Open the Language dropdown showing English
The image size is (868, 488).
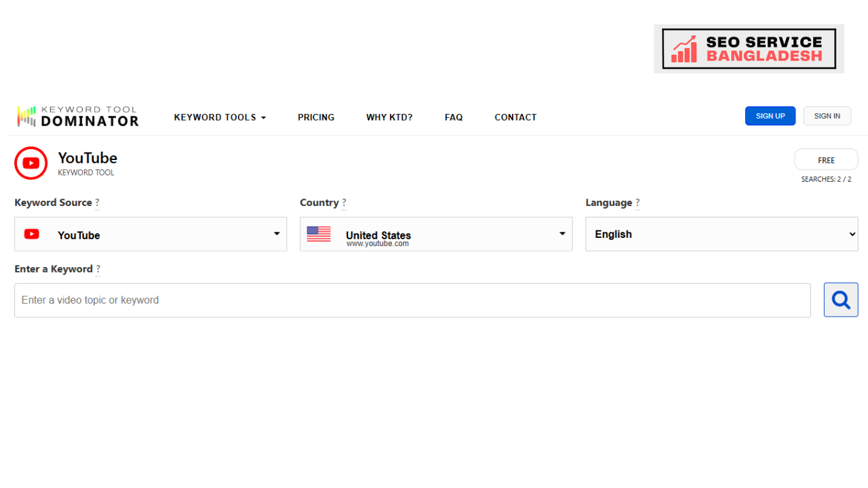click(722, 234)
